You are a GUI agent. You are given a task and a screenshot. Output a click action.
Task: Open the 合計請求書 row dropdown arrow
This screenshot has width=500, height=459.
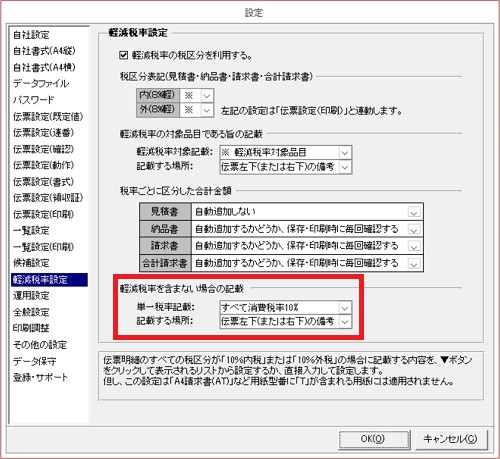(414, 264)
